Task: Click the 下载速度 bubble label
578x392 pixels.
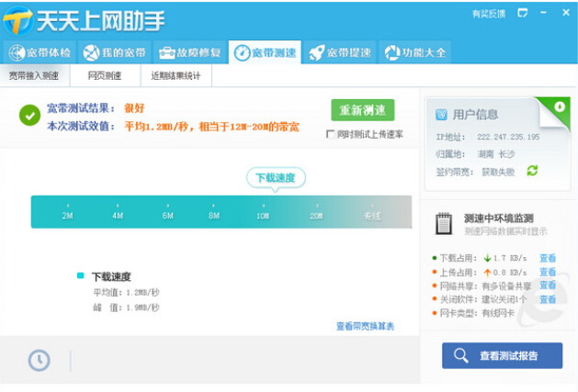Action: pos(276,178)
